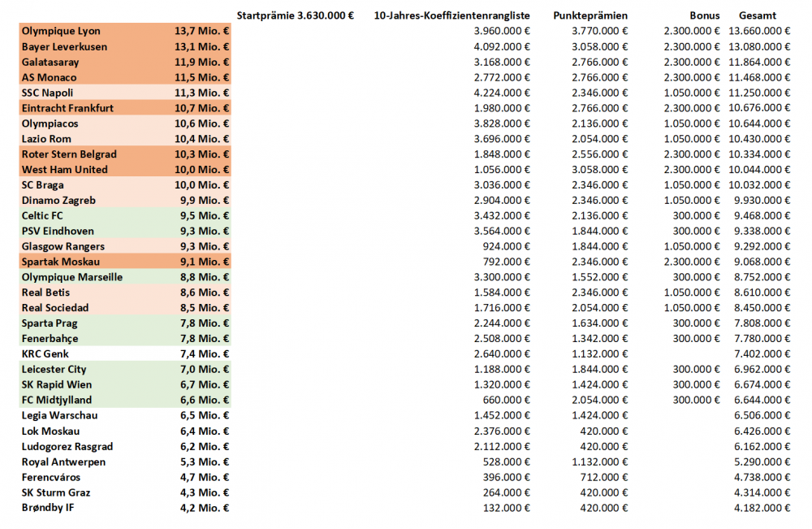
Task: Click the 11,9 Mio. € amount
Action: [201, 63]
